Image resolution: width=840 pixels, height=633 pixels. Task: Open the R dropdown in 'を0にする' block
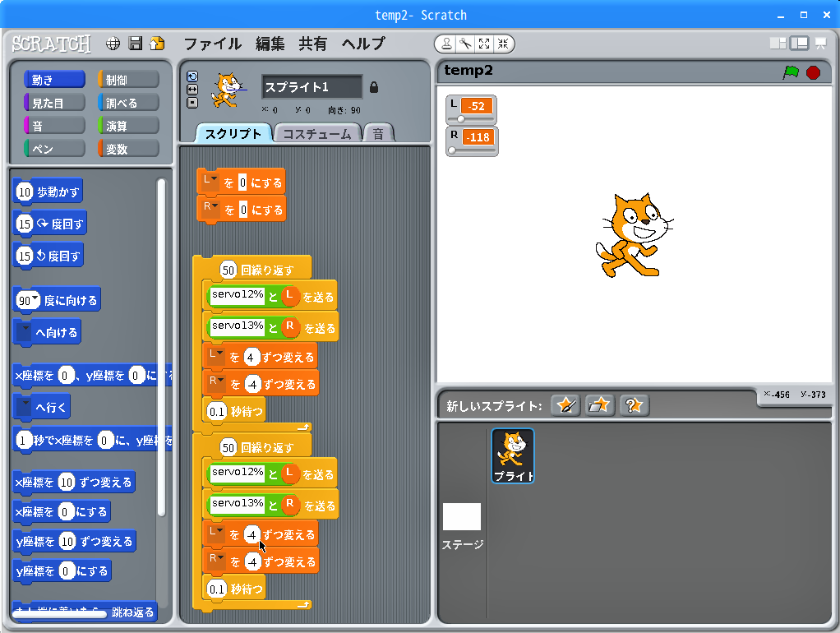(x=210, y=209)
